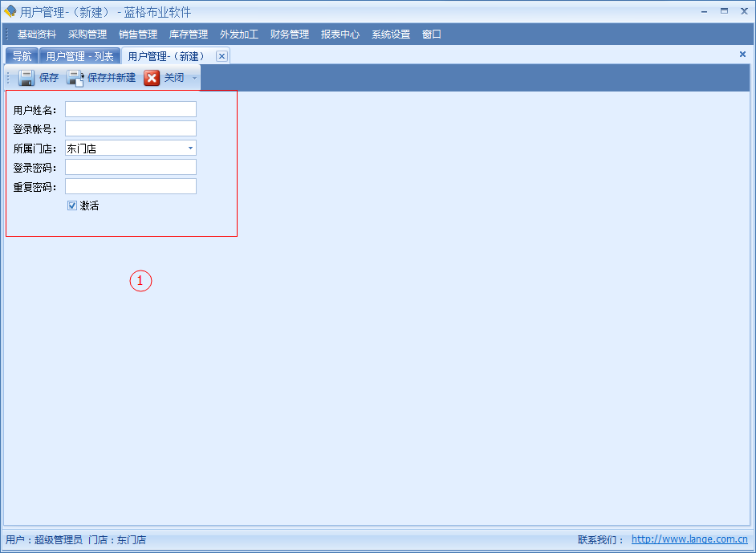Click the app logo in the title bar
This screenshot has height=553, width=756.
(x=10, y=12)
